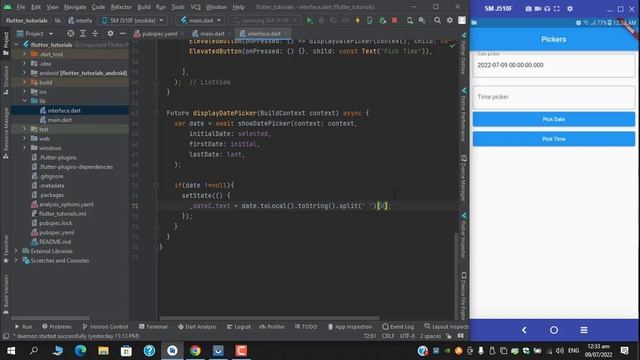Open the Navigate menu
This screenshot has width=640, height=360.
pyautogui.click(x=75, y=7)
